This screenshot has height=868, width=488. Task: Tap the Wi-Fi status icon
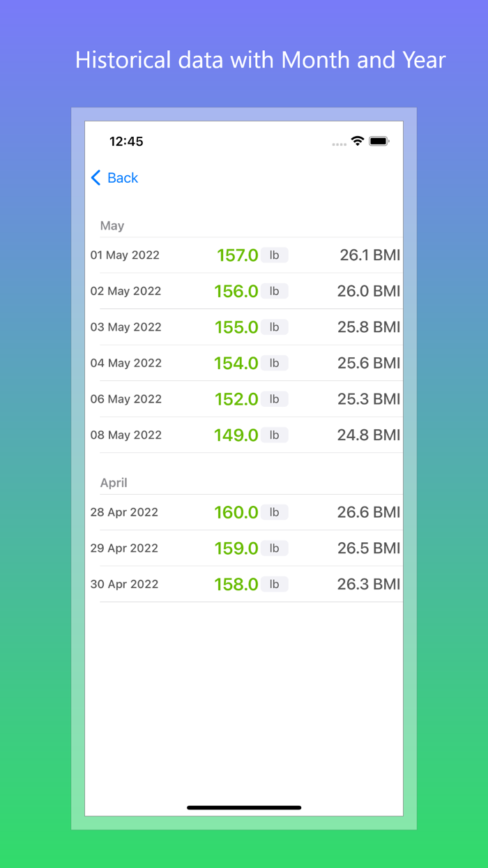click(x=358, y=140)
